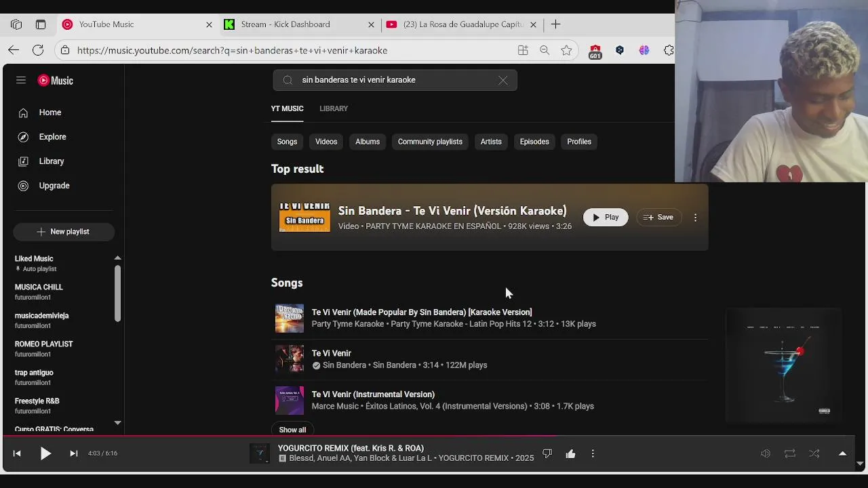
Task: Focus the search field text
Action: point(359,80)
